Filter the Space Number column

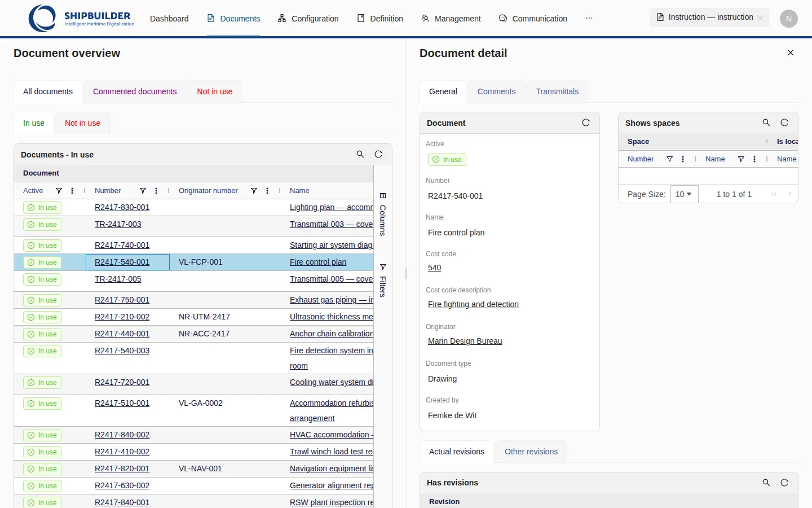point(669,159)
